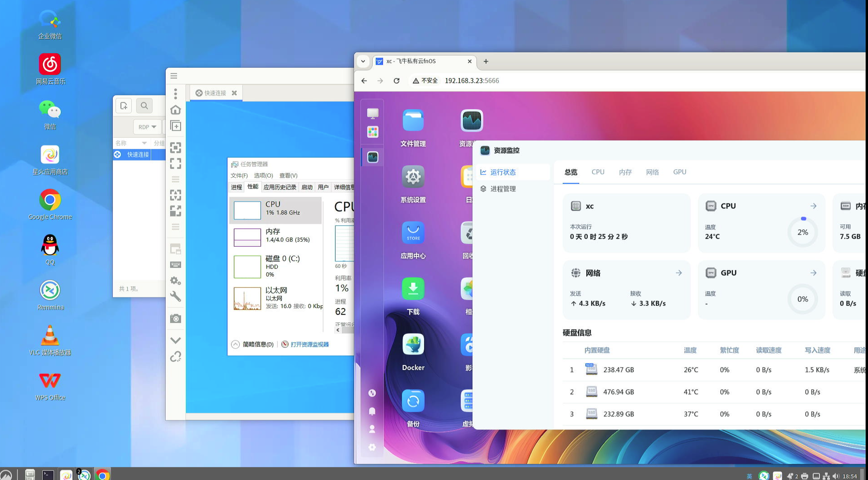Click the browser address bar URL

tap(471, 81)
